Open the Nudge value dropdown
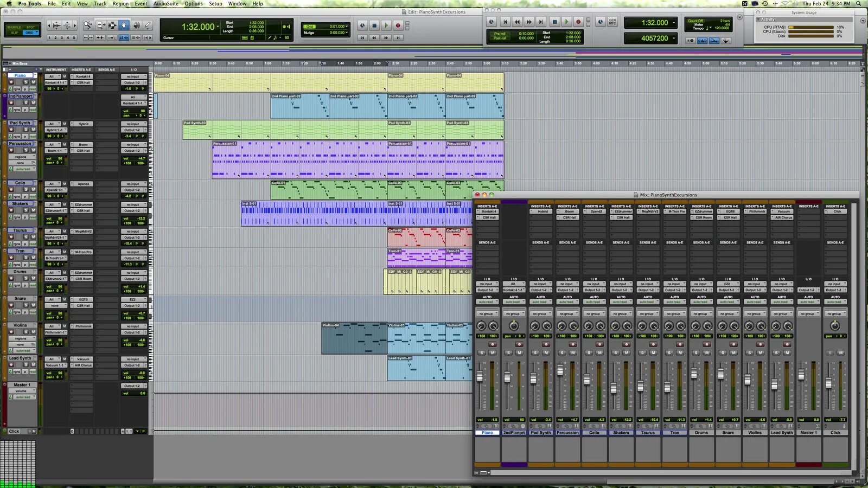The width and height of the screenshot is (868, 488). 347,33
